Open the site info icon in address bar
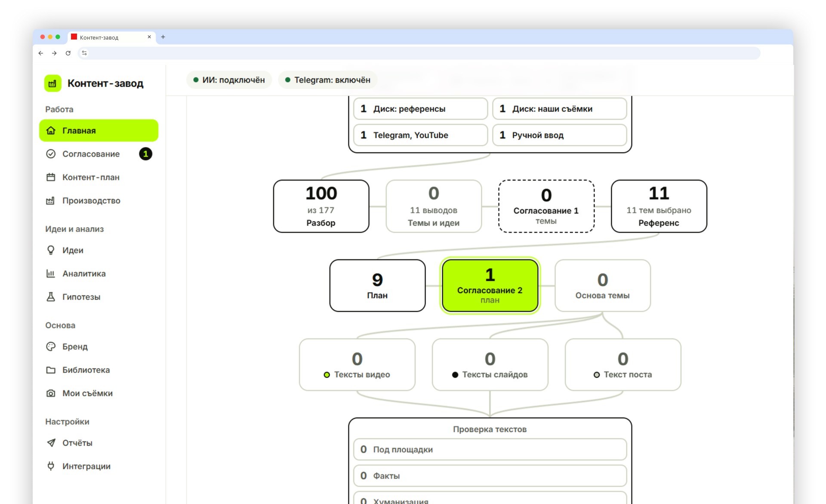The image size is (826, 504). point(84,53)
